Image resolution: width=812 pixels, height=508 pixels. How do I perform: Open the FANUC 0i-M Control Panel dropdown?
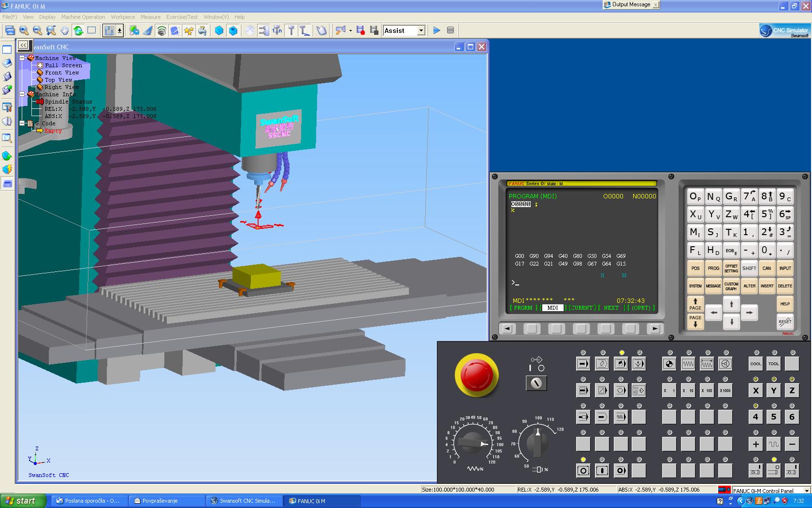(x=806, y=491)
